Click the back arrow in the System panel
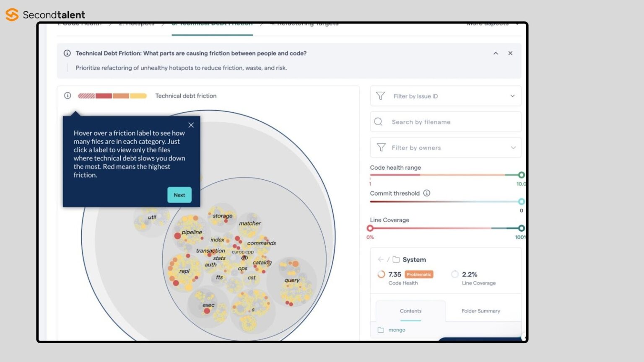644x362 pixels. (x=381, y=259)
